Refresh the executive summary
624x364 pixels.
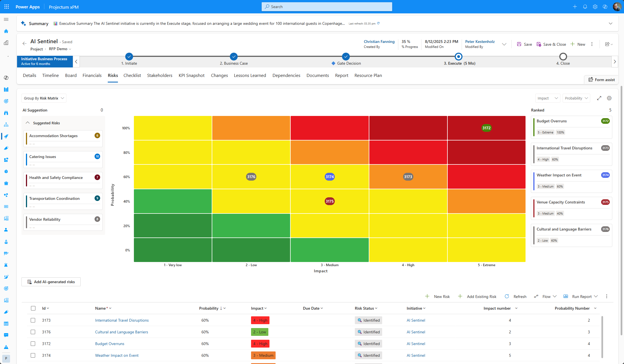(x=379, y=23)
